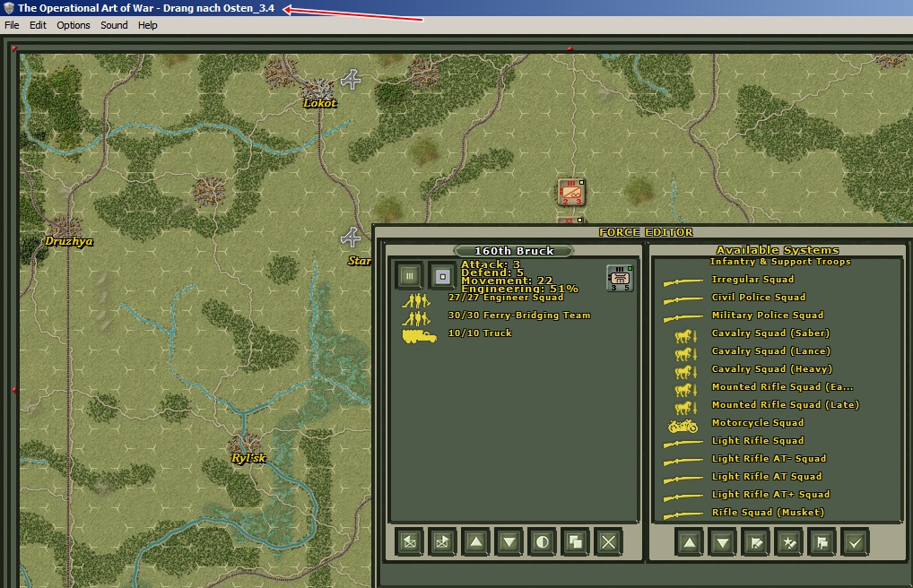This screenshot has height=588, width=913.
Task: Select the red unit counter on map
Action: click(x=570, y=193)
